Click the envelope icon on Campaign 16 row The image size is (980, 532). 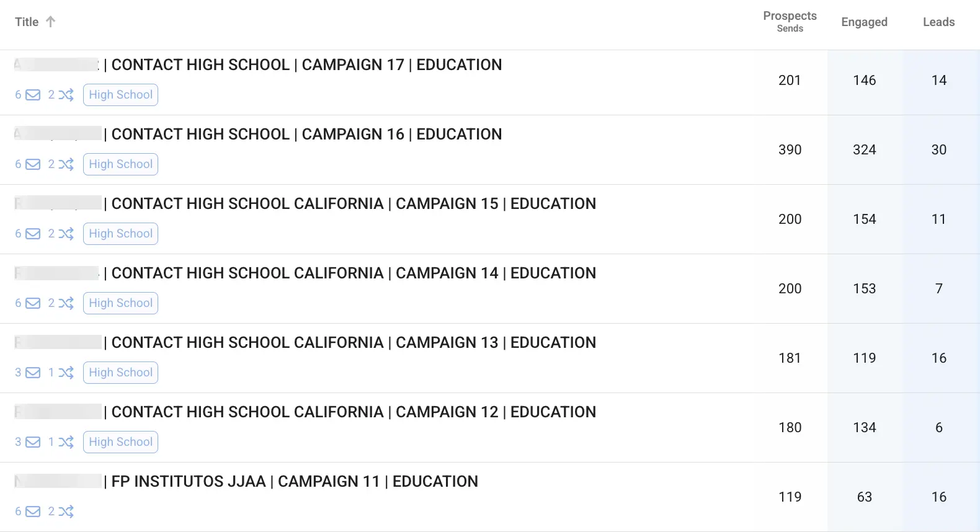pos(32,164)
